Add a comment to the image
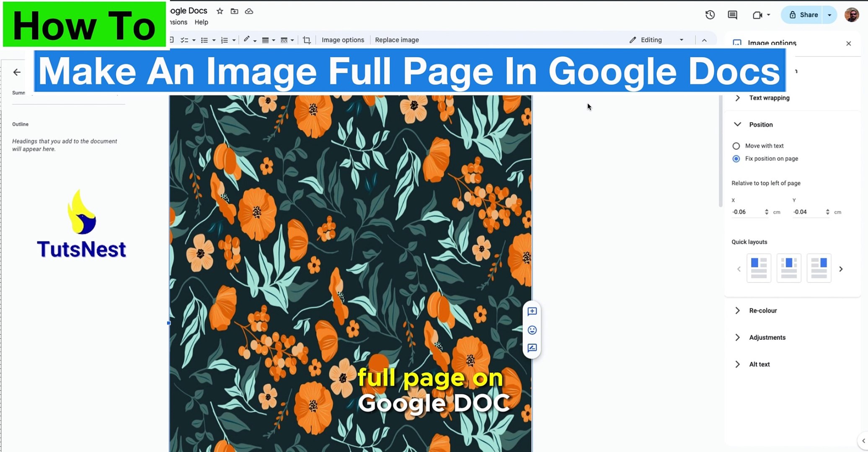 (x=532, y=312)
